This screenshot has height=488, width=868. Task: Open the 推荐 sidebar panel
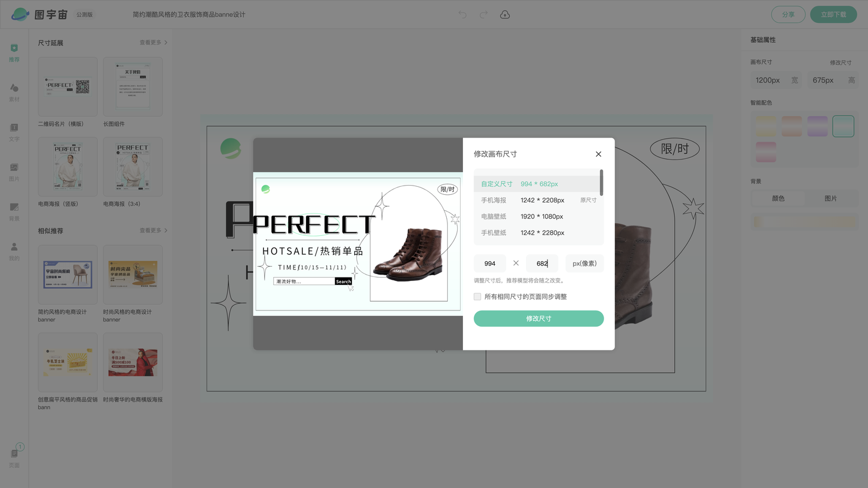[14, 53]
